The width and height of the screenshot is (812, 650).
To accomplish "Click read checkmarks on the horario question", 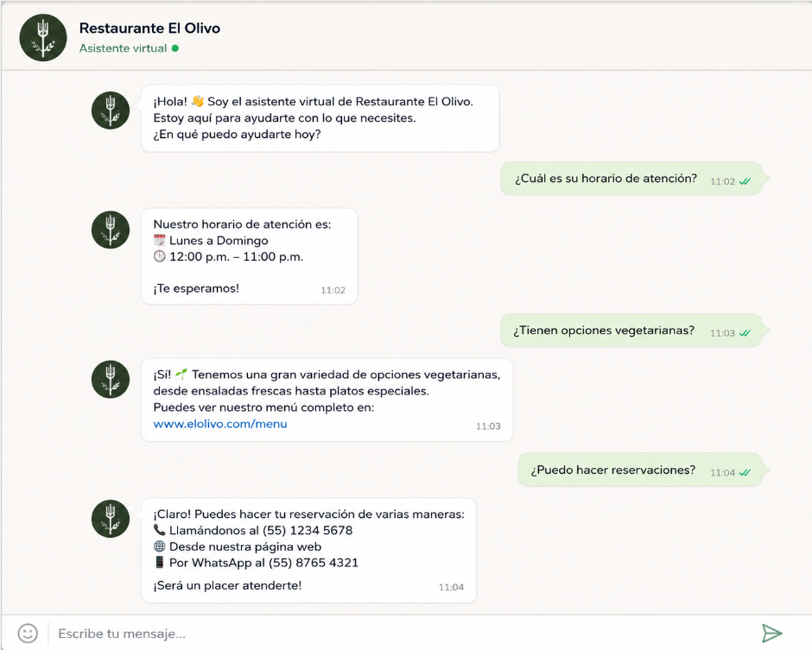I will pyautogui.click(x=745, y=181).
